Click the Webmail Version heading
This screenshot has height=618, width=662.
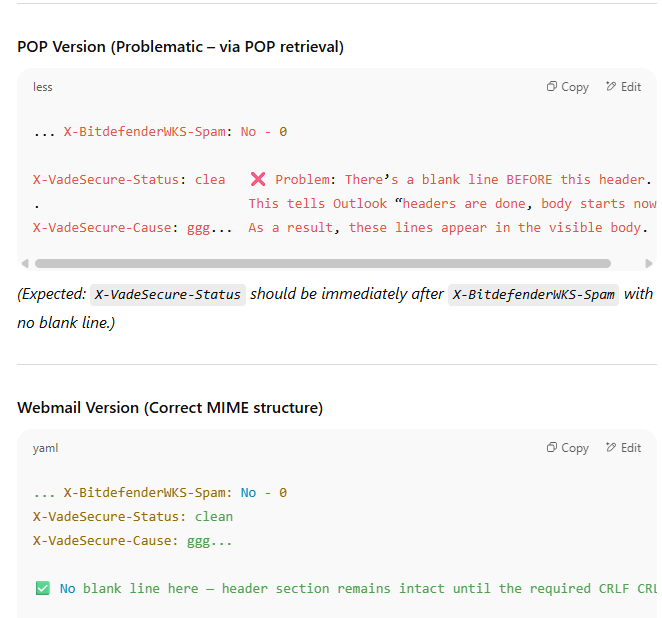[x=170, y=408]
